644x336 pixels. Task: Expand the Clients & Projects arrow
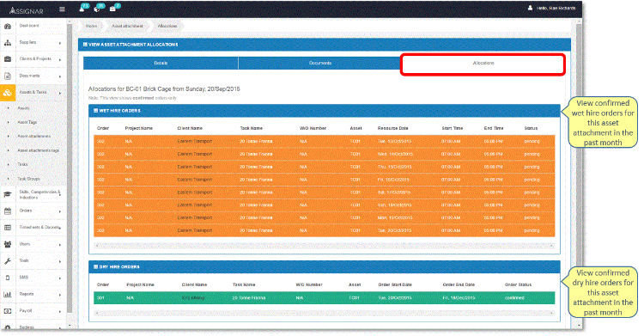coord(60,59)
